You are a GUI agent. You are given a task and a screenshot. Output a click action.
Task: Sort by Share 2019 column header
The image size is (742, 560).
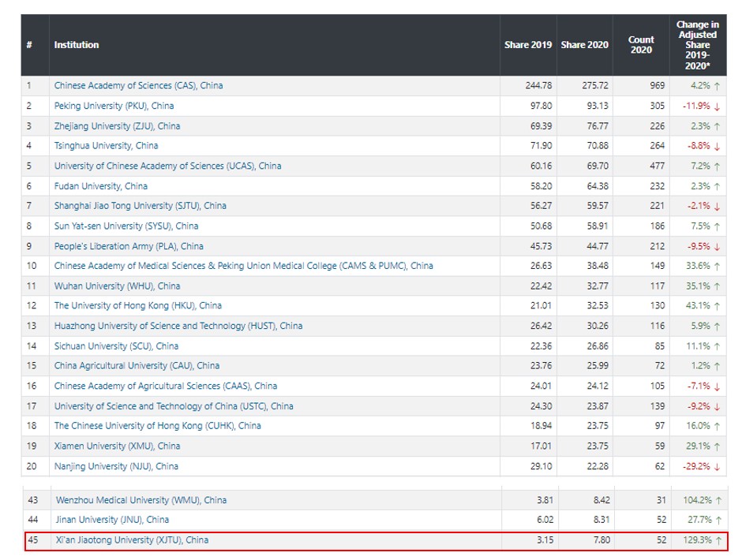[x=528, y=45]
